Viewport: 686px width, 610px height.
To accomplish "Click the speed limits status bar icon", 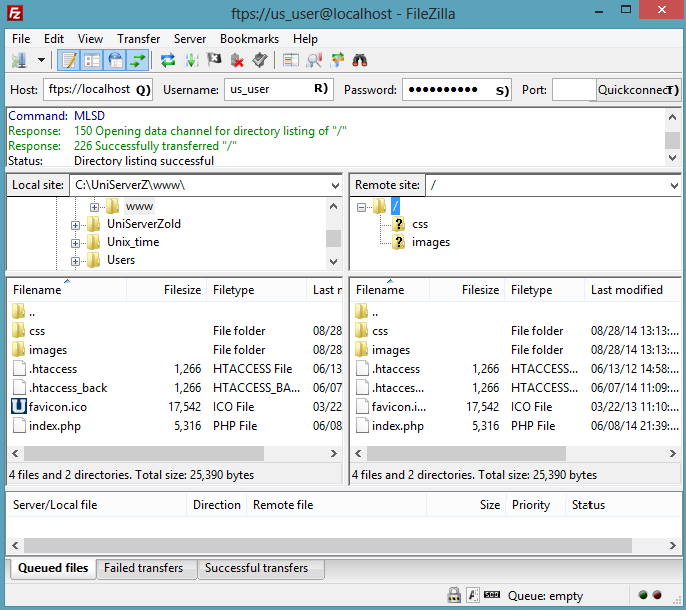I will pyautogui.click(x=492, y=594).
